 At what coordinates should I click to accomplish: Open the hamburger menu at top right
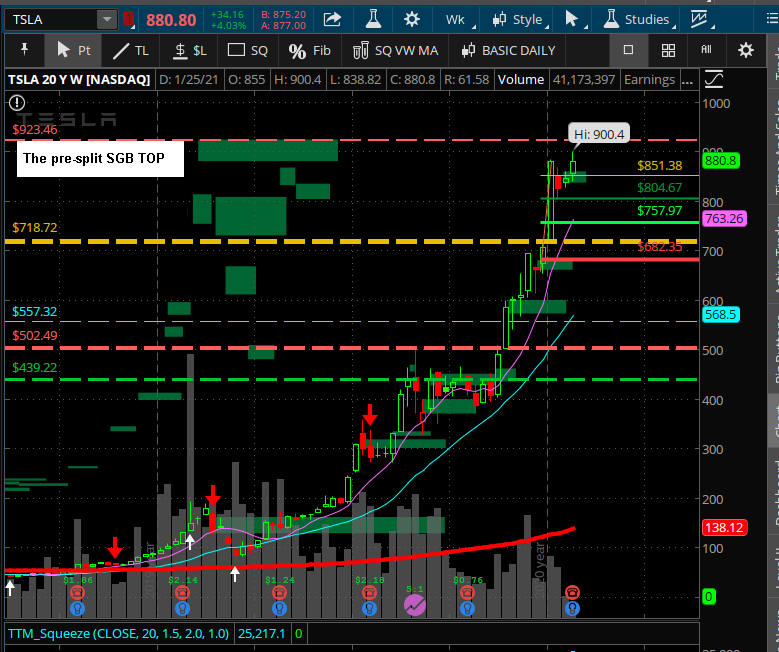(x=772, y=19)
